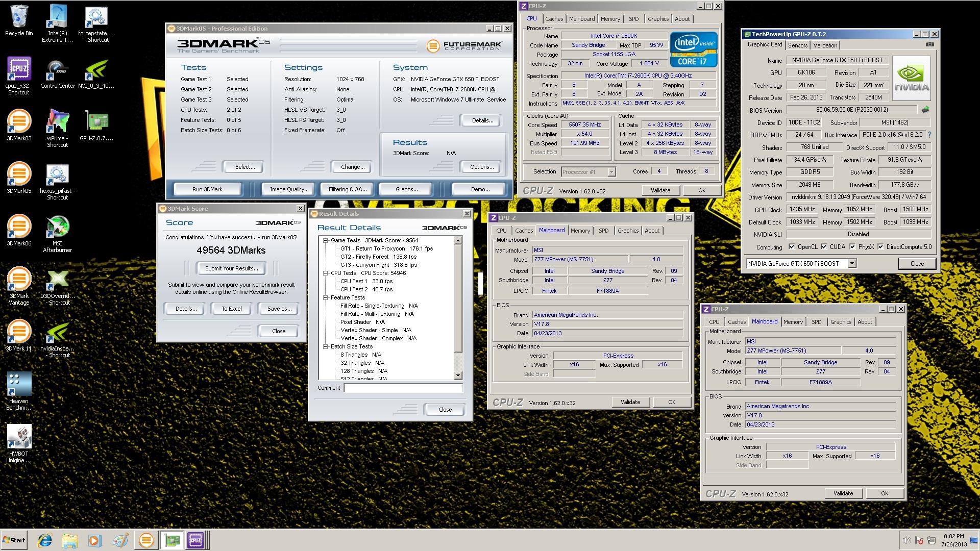Click Save as button in score window
The image size is (980, 551).
pos(279,309)
